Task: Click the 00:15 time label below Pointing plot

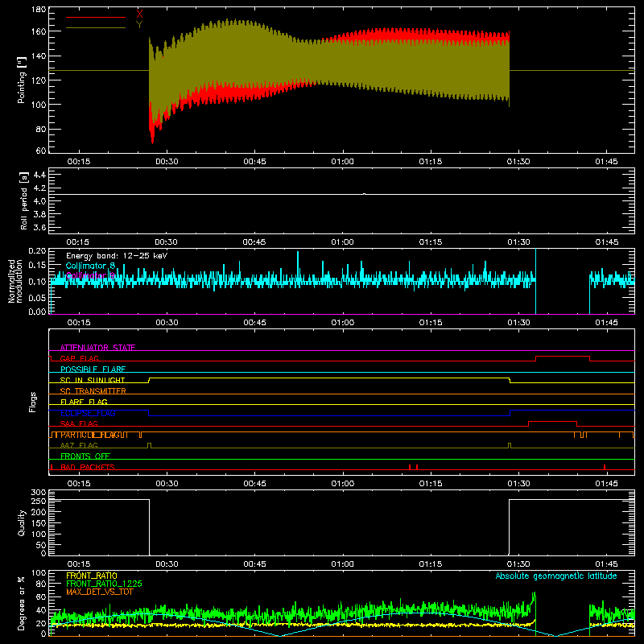Action: (78, 162)
